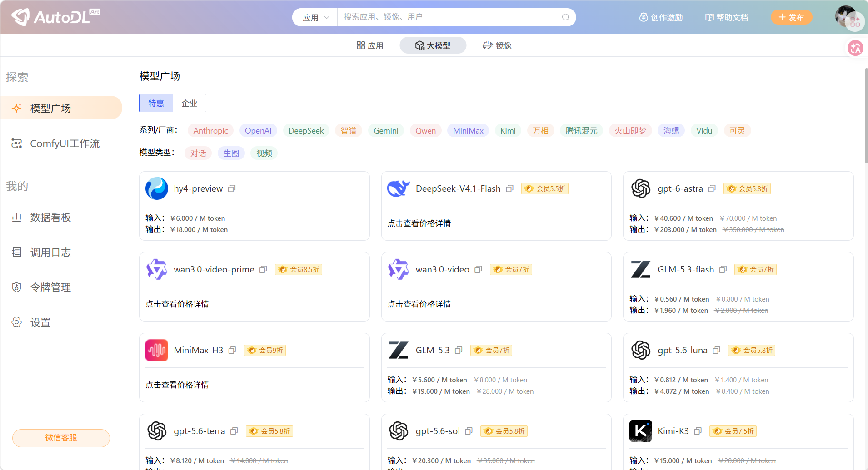
Task: Click the gpt-5.6-luna OpenAI logo
Action: click(x=641, y=350)
